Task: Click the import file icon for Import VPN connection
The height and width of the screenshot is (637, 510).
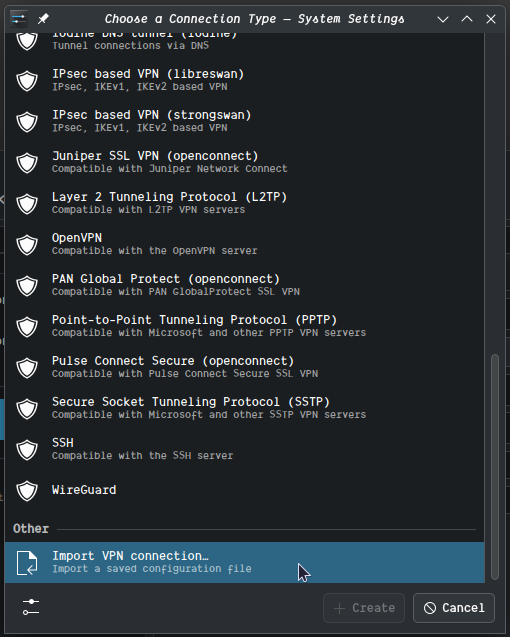Action: [x=27, y=563]
